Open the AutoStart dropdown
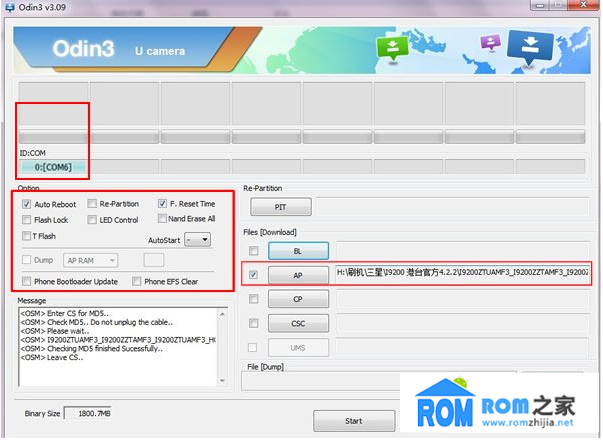The image size is (603, 441). [x=198, y=240]
